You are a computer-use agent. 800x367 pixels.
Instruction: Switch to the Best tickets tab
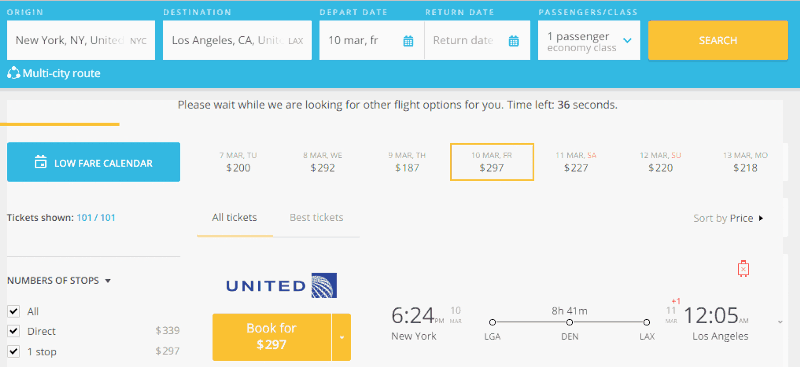(316, 217)
